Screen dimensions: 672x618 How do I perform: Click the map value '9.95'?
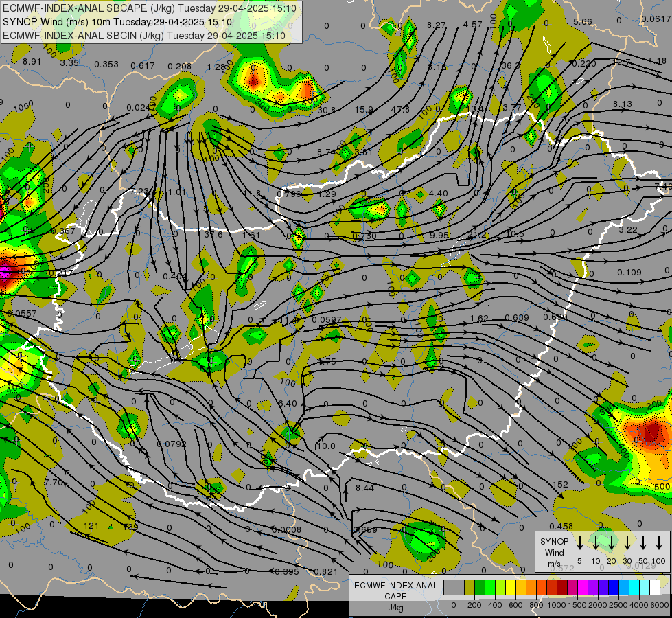[439, 235]
